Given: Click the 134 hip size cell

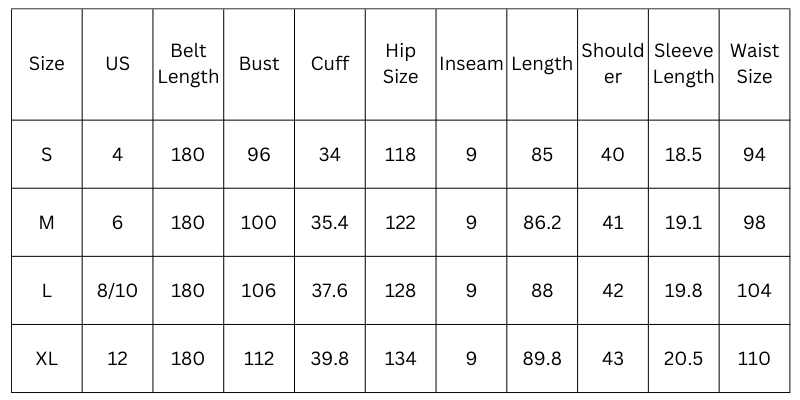Looking at the screenshot, I should tap(400, 358).
